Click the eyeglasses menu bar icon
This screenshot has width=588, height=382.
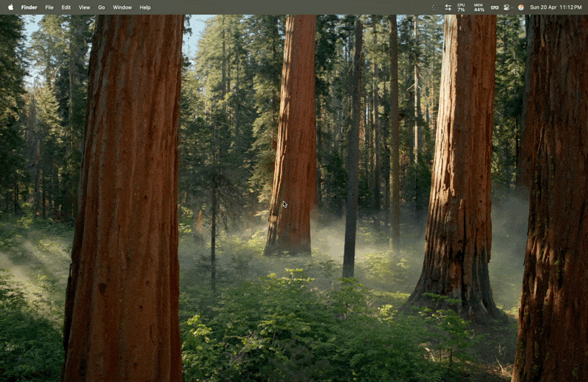[x=495, y=7]
